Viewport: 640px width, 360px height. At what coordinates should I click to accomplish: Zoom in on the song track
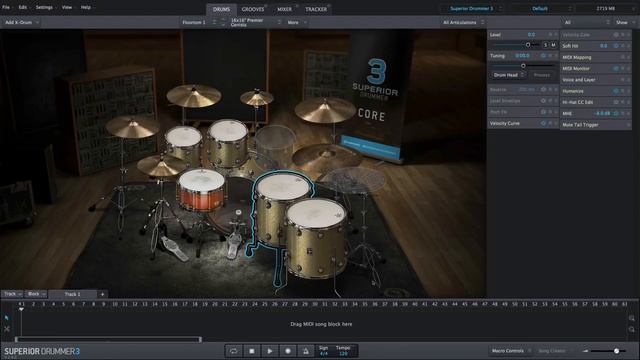coord(632,318)
